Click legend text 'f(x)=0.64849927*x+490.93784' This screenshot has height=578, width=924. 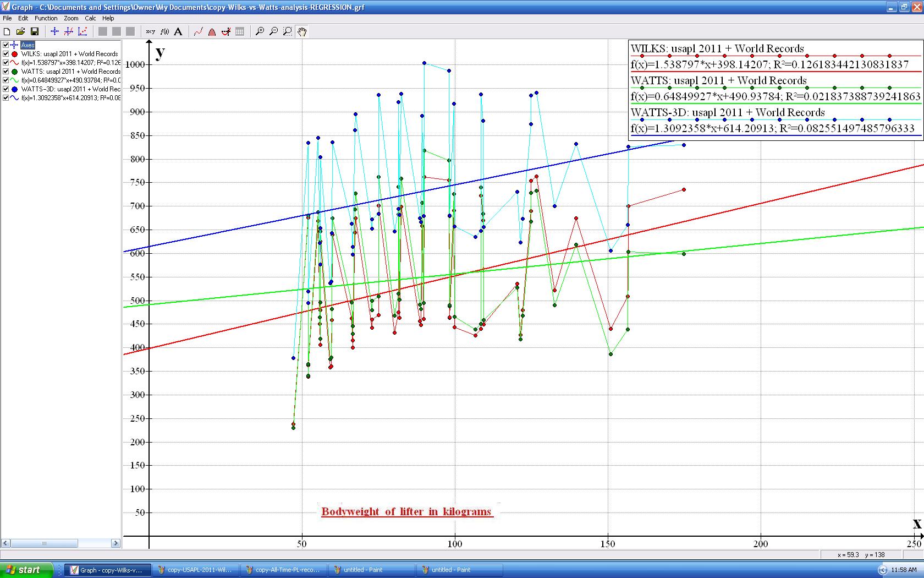pyautogui.click(x=706, y=96)
